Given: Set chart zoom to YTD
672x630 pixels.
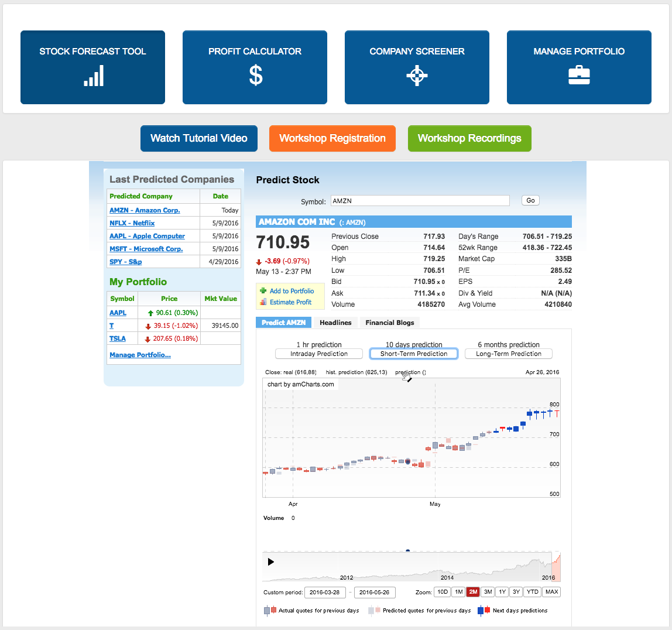Looking at the screenshot, I should (x=532, y=592).
